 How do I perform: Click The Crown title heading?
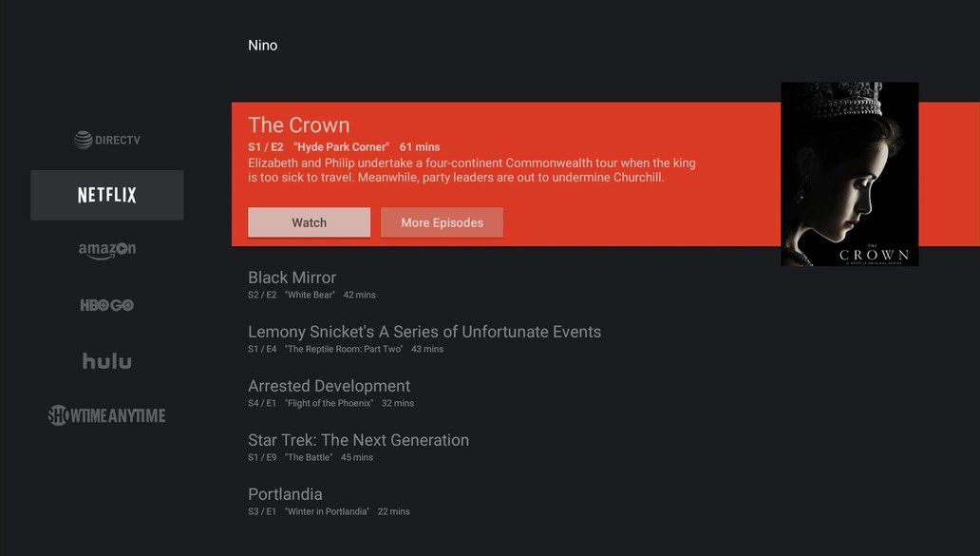click(x=298, y=125)
